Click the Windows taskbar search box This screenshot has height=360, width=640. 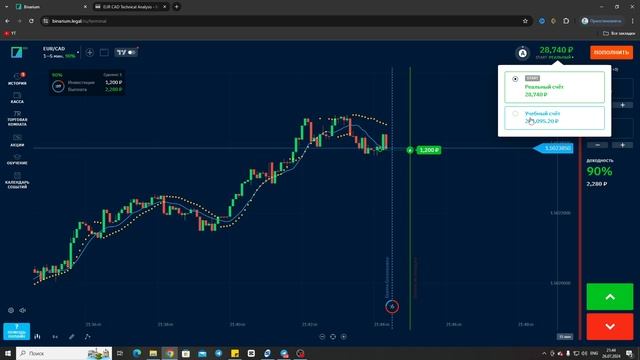click(x=64, y=353)
